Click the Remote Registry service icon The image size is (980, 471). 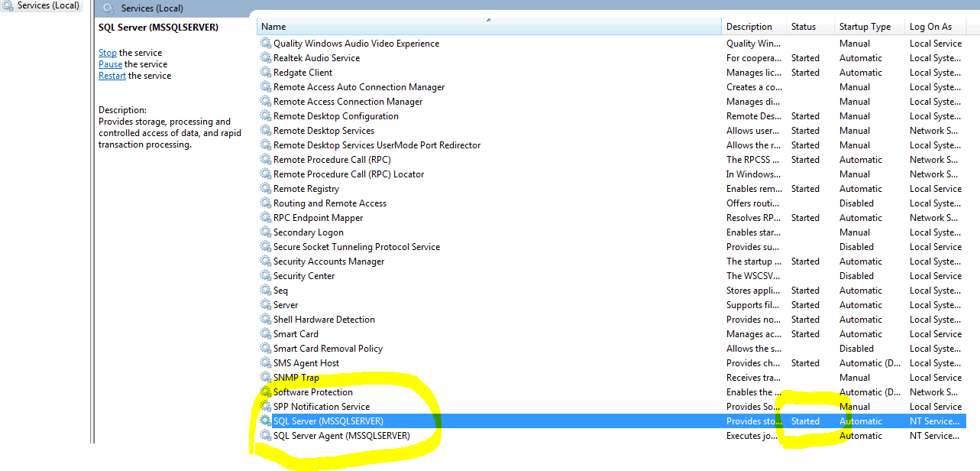click(267, 188)
